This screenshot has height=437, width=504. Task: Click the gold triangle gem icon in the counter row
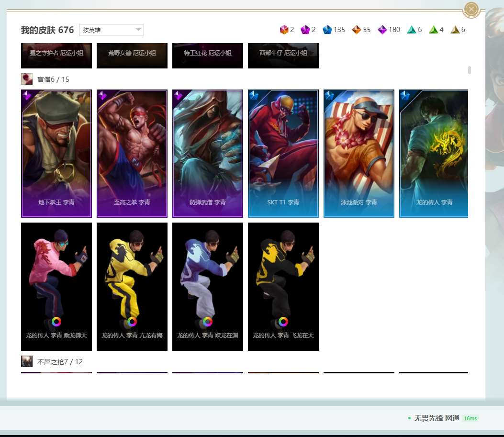tap(455, 30)
